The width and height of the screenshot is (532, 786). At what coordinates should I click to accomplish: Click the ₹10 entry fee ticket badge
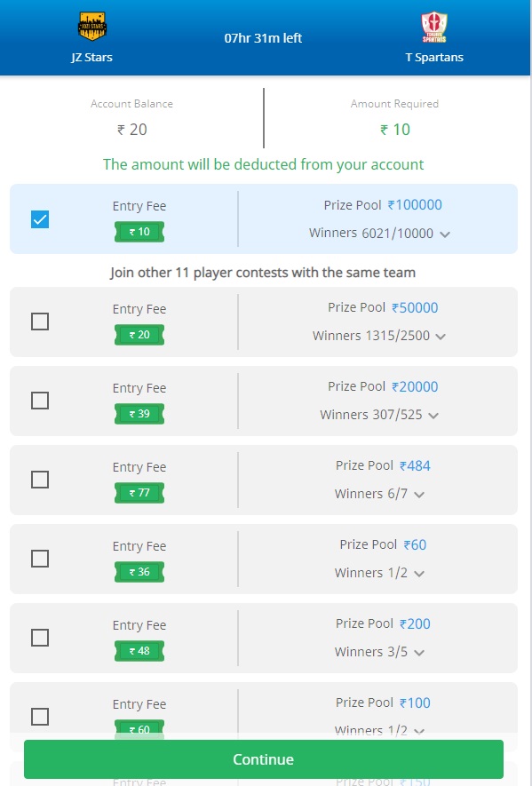139,232
